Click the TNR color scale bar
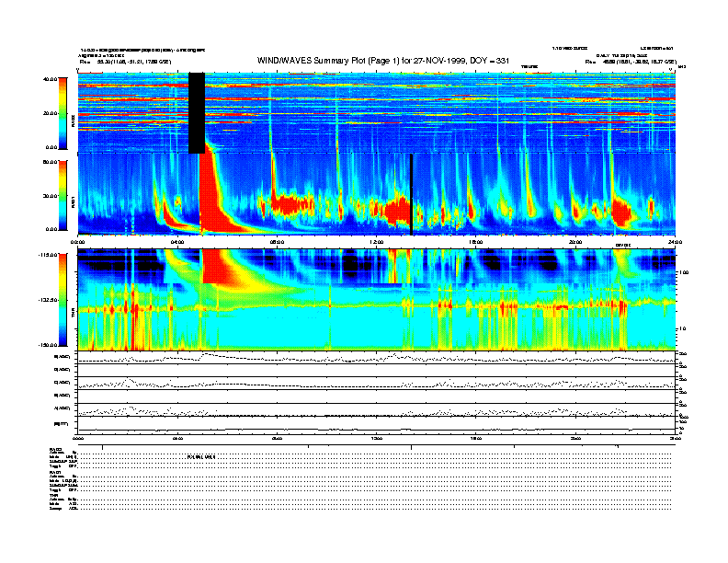The image size is (728, 563). [x=63, y=300]
